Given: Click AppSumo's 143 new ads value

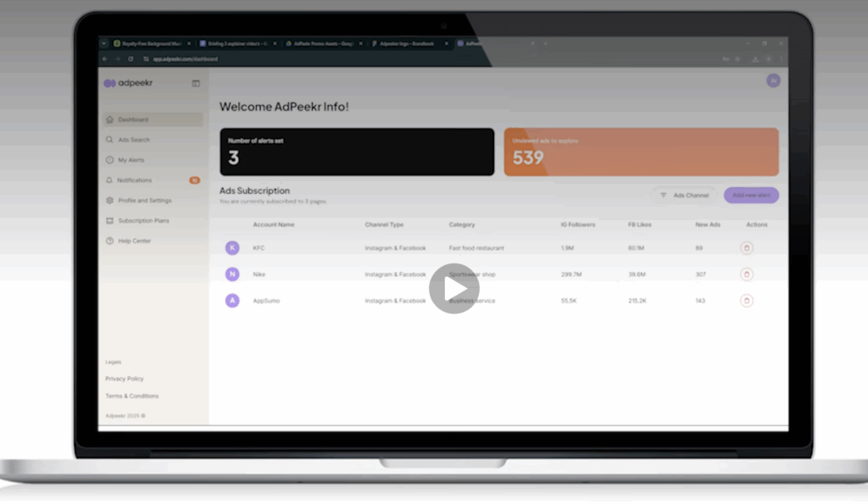Looking at the screenshot, I should point(700,301).
